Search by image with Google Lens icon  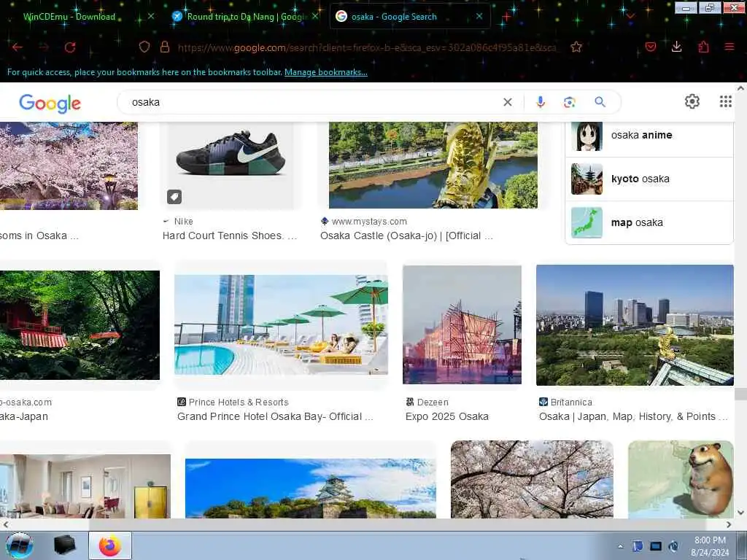(x=570, y=102)
